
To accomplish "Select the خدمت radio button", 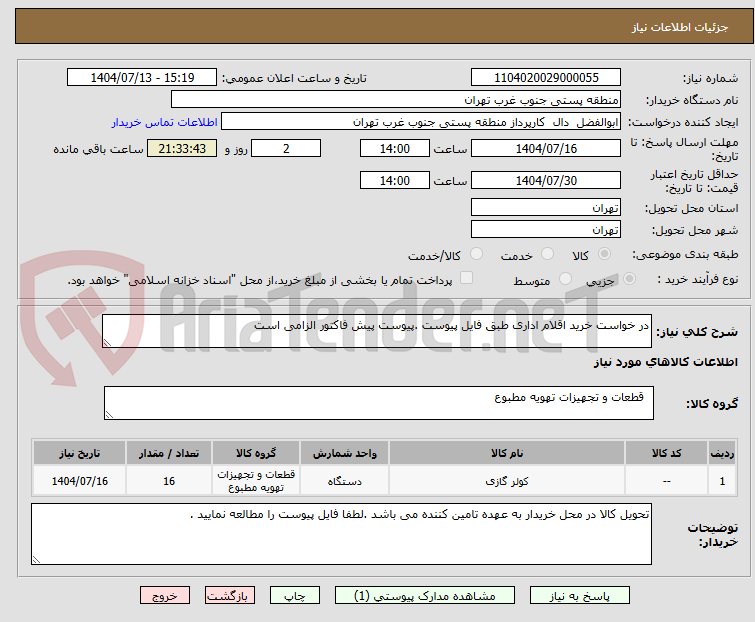I will 547,253.
